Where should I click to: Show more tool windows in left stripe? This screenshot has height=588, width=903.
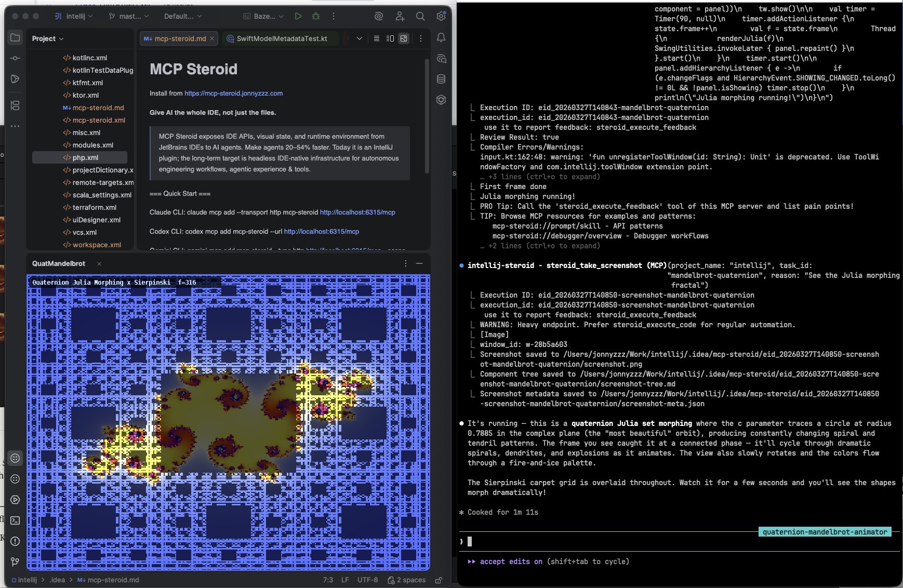(15, 126)
